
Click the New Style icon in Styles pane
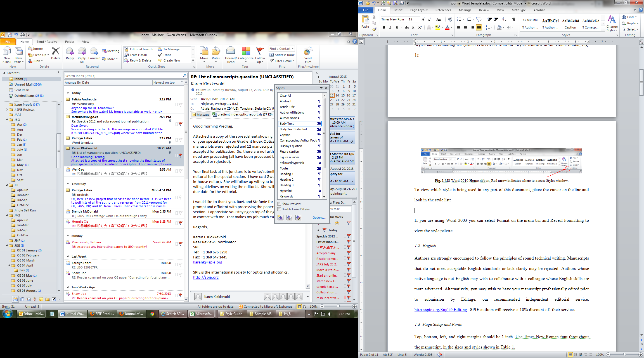click(280, 218)
